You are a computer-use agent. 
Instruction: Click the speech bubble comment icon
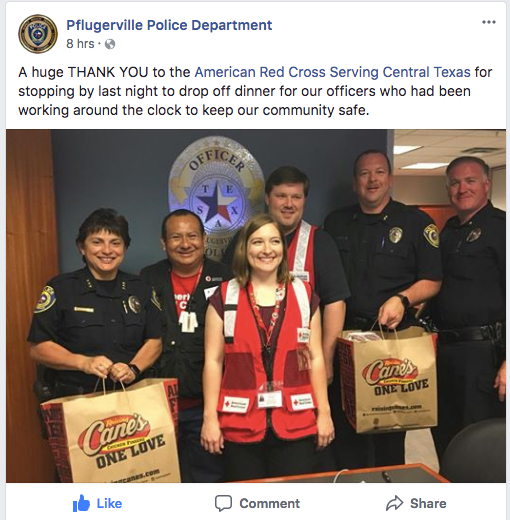(223, 503)
